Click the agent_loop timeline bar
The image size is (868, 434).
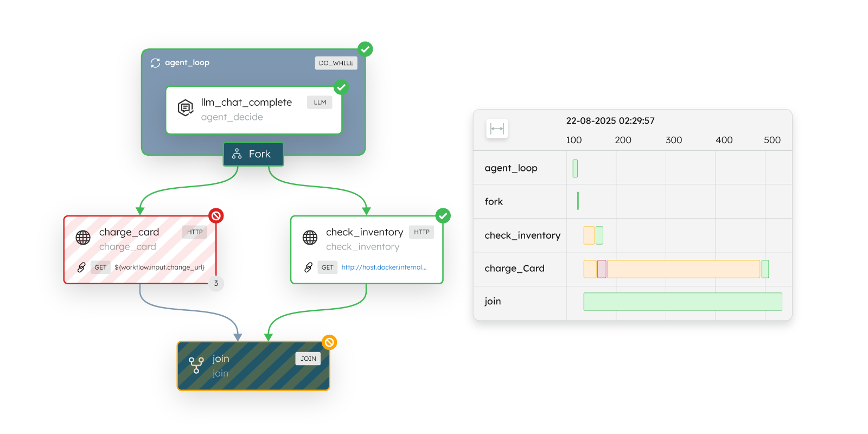tap(575, 168)
